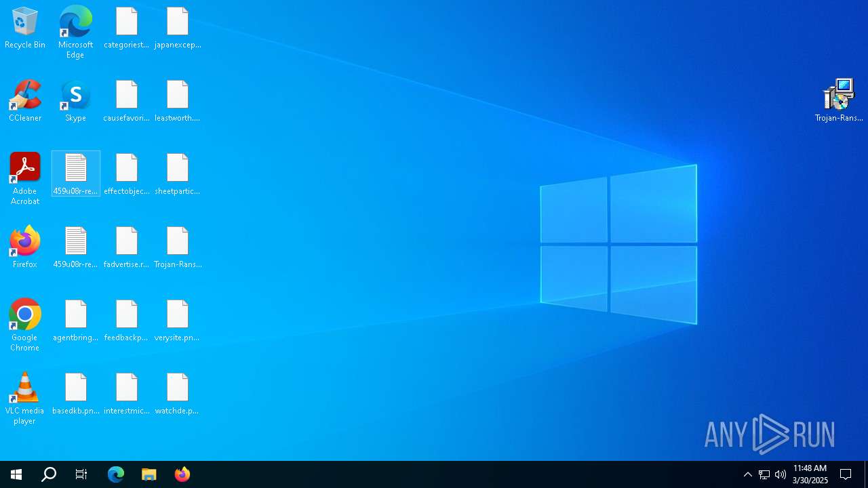Launch the Microsoft Edge desktop shortcut
This screenshot has height=488, width=868.
(75, 33)
